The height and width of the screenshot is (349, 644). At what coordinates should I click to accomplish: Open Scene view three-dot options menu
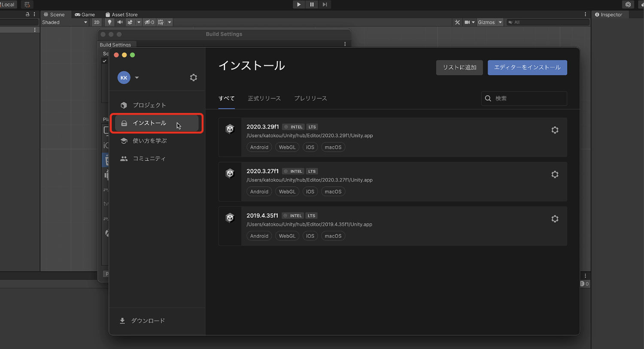585,15
